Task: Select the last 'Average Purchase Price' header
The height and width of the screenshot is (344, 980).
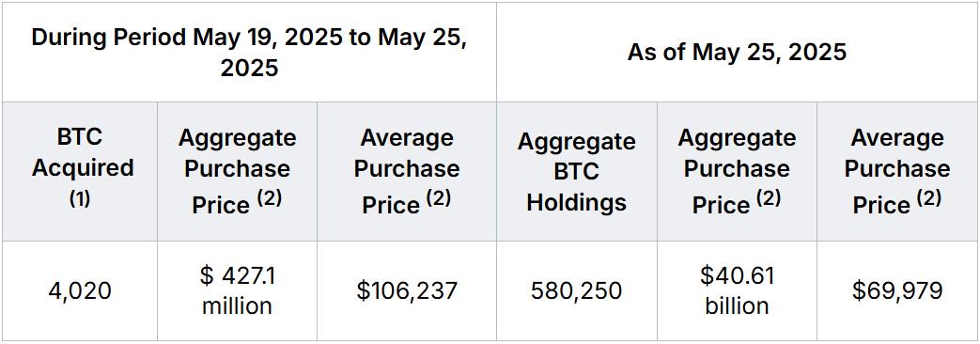Action: pos(897,171)
